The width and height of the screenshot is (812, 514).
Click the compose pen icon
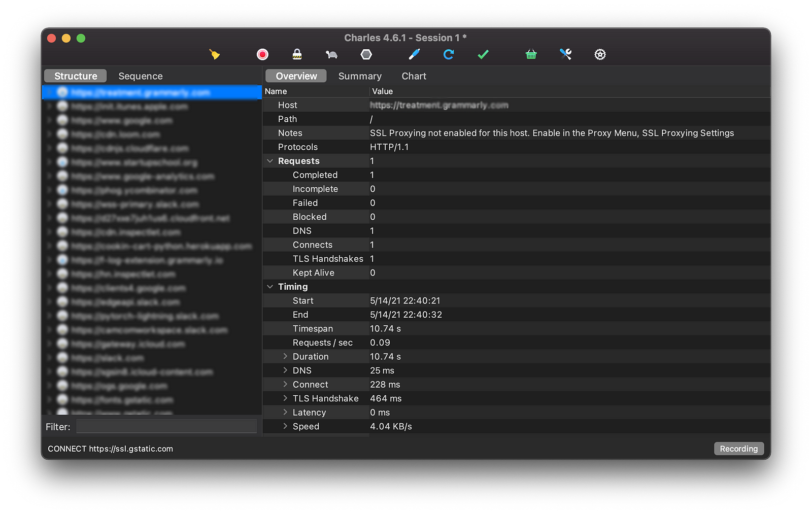click(414, 54)
